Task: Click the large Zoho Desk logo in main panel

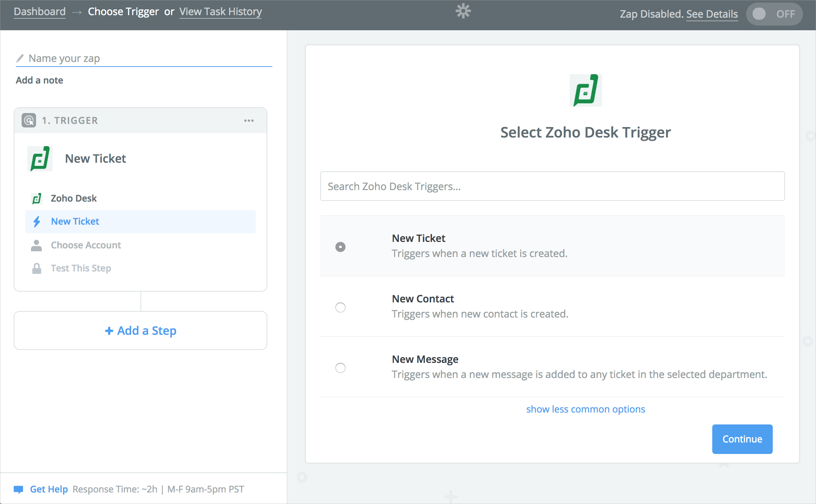Action: click(x=585, y=90)
